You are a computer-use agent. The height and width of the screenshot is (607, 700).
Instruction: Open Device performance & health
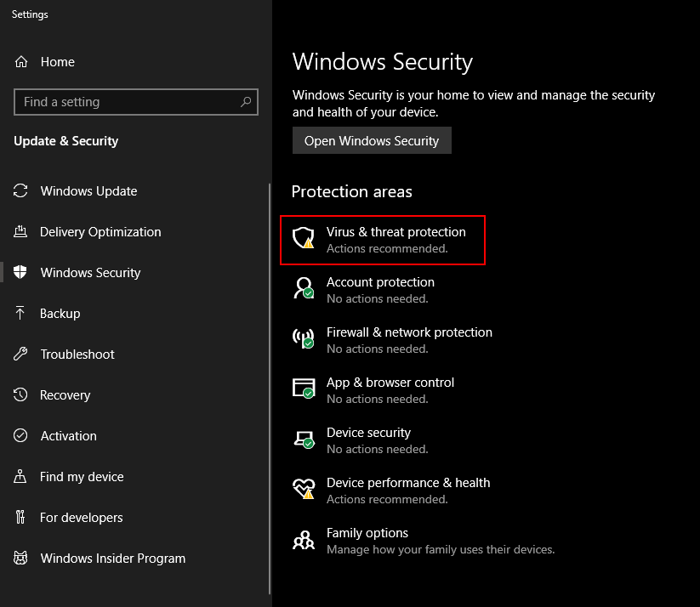391,491
